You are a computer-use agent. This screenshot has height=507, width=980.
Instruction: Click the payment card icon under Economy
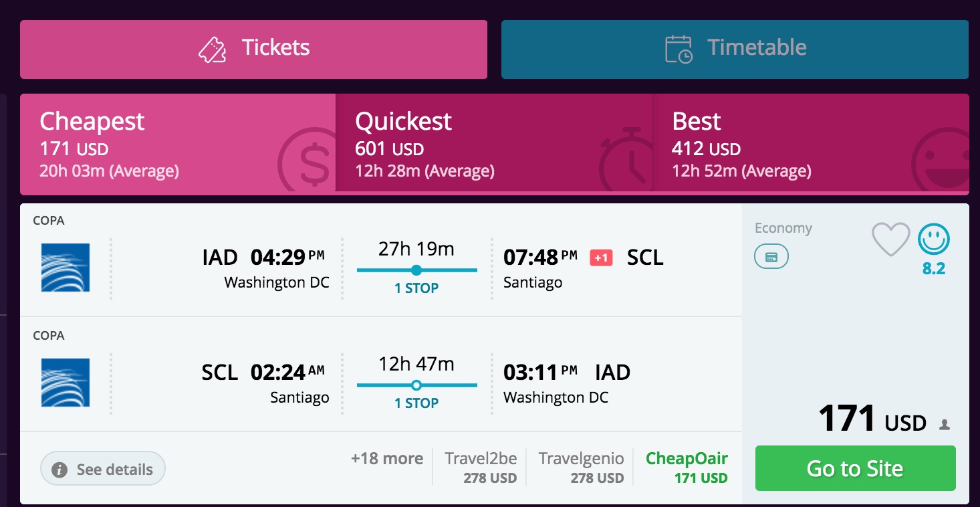click(771, 257)
